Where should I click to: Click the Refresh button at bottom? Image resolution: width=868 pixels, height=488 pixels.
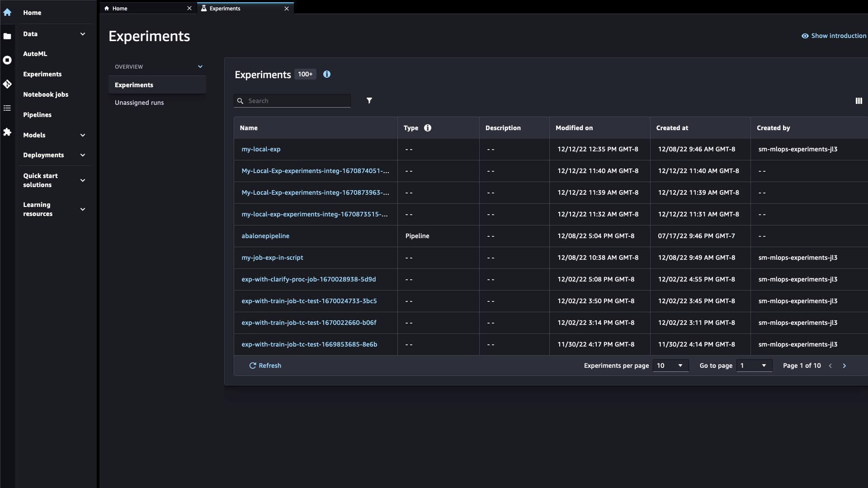pyautogui.click(x=265, y=365)
